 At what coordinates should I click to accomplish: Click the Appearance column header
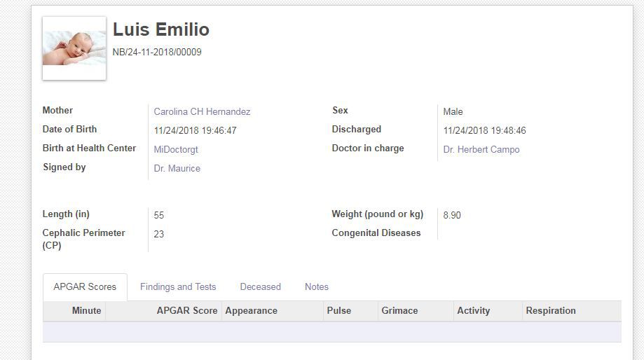tap(251, 311)
